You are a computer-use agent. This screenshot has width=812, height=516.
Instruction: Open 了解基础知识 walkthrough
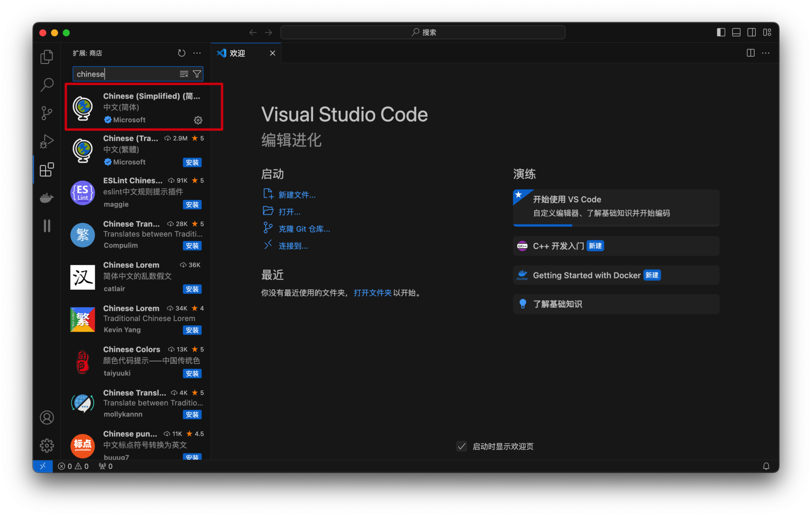616,304
